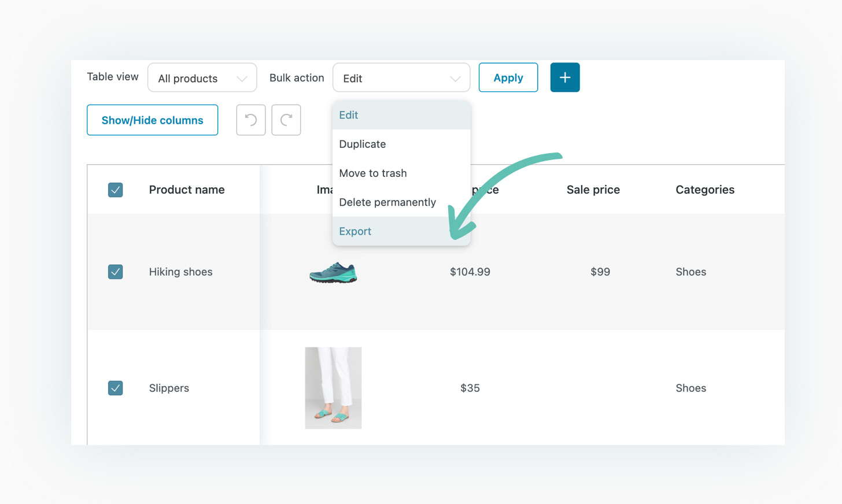Toggle the select-all checkbox in header
Image resolution: width=842 pixels, height=504 pixels.
click(116, 190)
